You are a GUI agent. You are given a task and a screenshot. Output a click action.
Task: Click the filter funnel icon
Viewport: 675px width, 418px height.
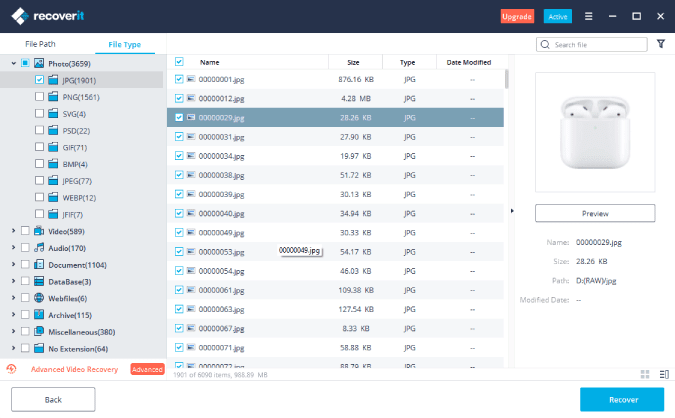661,44
